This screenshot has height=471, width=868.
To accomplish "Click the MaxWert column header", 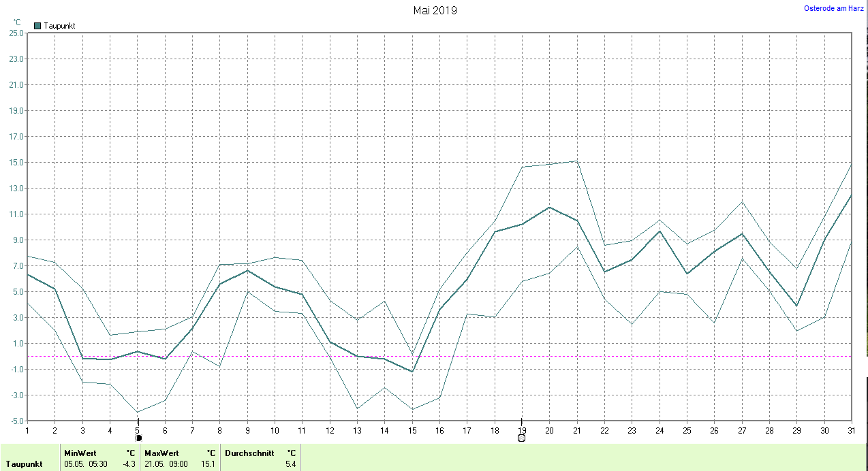I will coord(161,453).
